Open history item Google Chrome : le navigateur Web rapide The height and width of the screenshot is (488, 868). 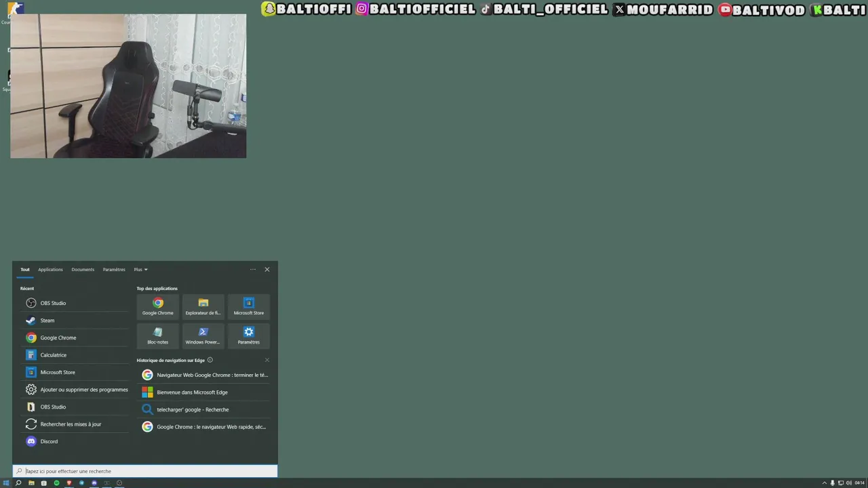coord(203,427)
